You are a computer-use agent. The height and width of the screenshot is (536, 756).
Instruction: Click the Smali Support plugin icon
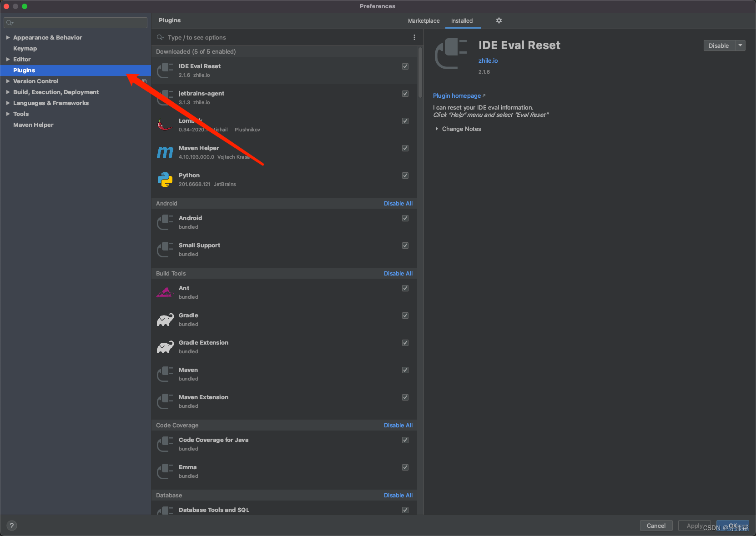(165, 250)
